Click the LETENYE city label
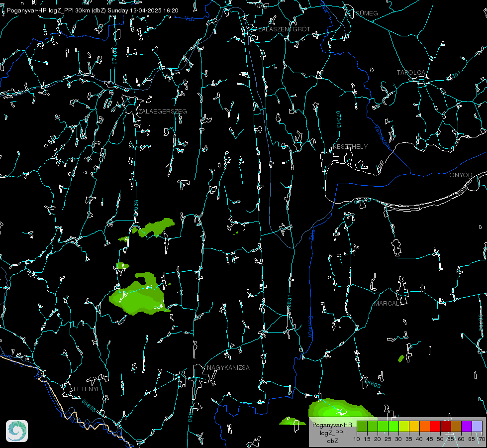The width and height of the screenshot is (487, 448). pos(87,389)
